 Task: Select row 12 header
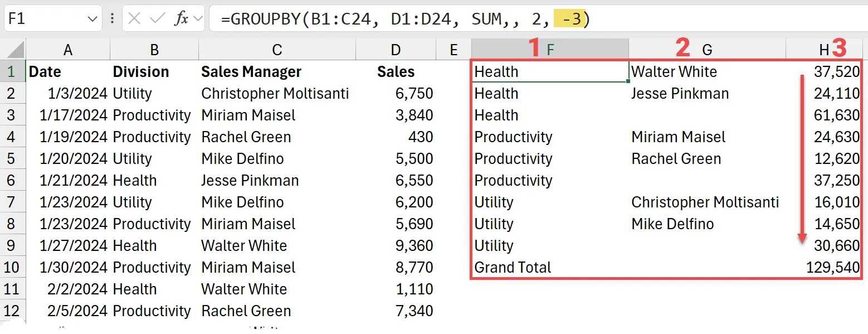pos(12,311)
